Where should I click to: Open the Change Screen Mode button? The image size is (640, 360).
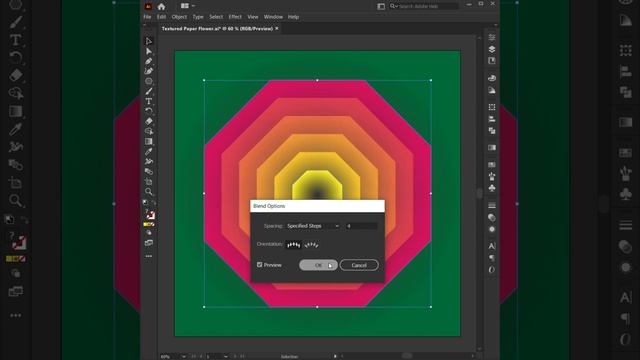[149, 243]
